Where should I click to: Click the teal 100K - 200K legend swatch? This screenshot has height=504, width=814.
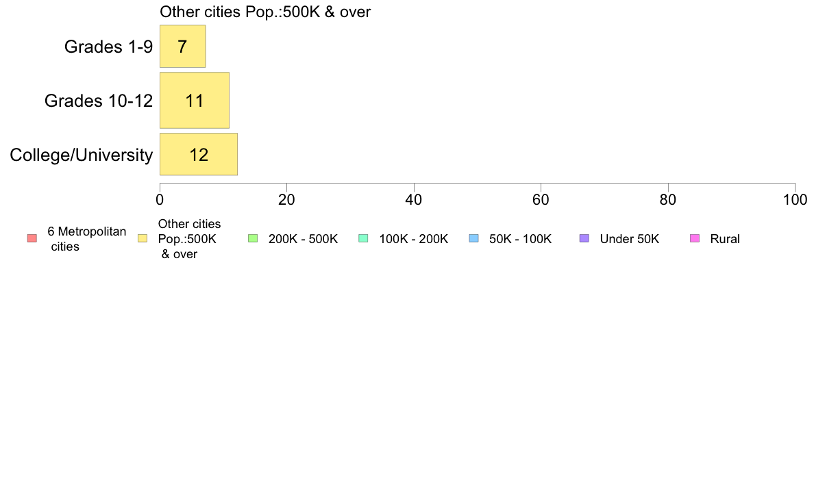pyautogui.click(x=363, y=239)
